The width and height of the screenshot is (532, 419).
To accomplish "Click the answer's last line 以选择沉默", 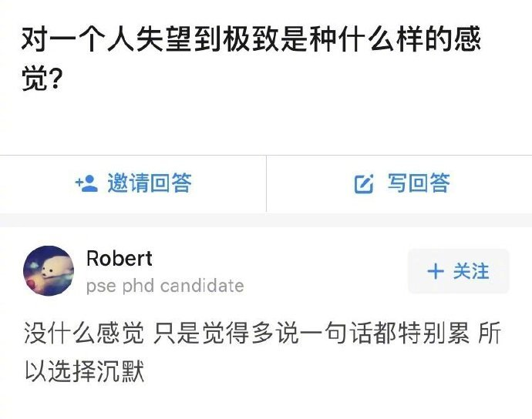I will 83,374.
